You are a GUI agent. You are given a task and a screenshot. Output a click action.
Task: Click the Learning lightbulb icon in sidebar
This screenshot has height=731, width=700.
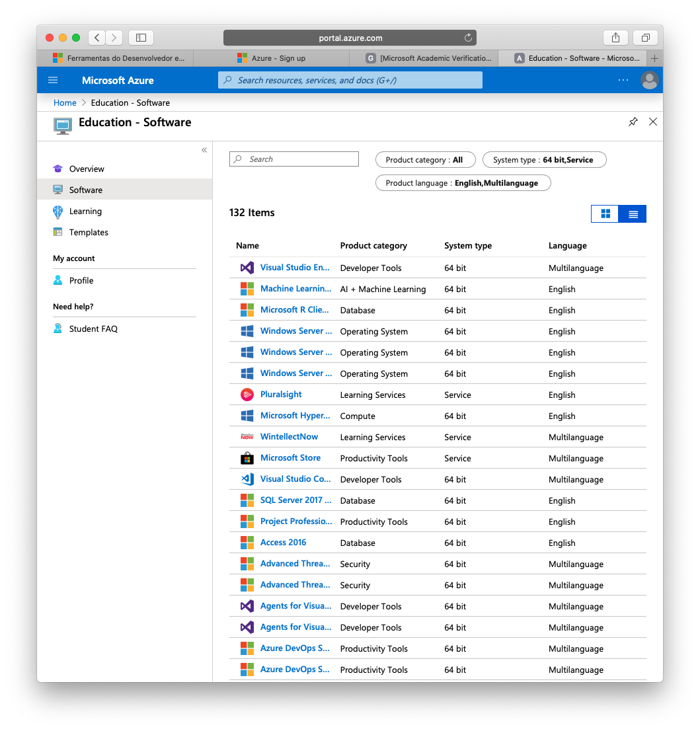[58, 212]
